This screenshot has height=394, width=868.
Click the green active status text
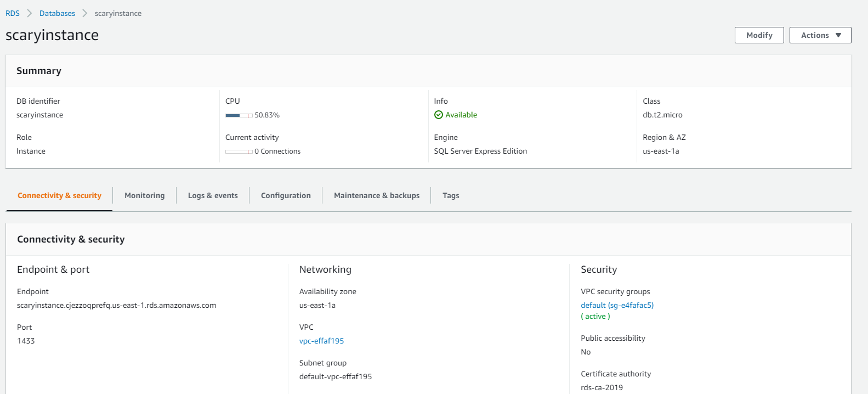595,316
